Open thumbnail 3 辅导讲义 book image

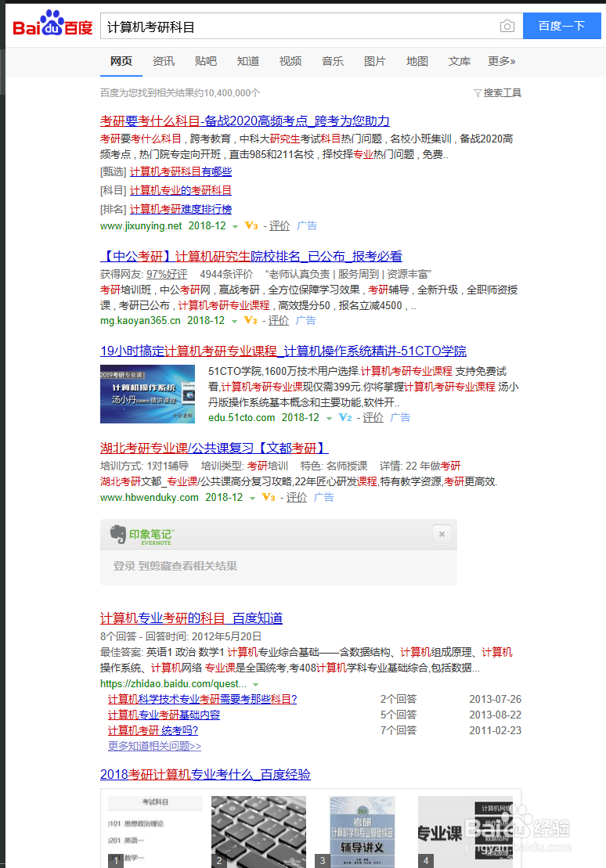click(362, 831)
